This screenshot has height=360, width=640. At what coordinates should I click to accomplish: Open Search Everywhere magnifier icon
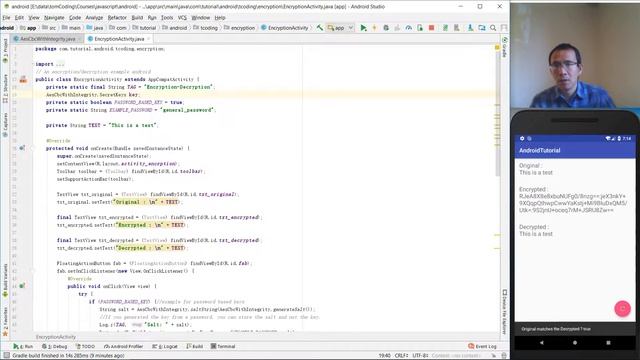[x=493, y=28]
